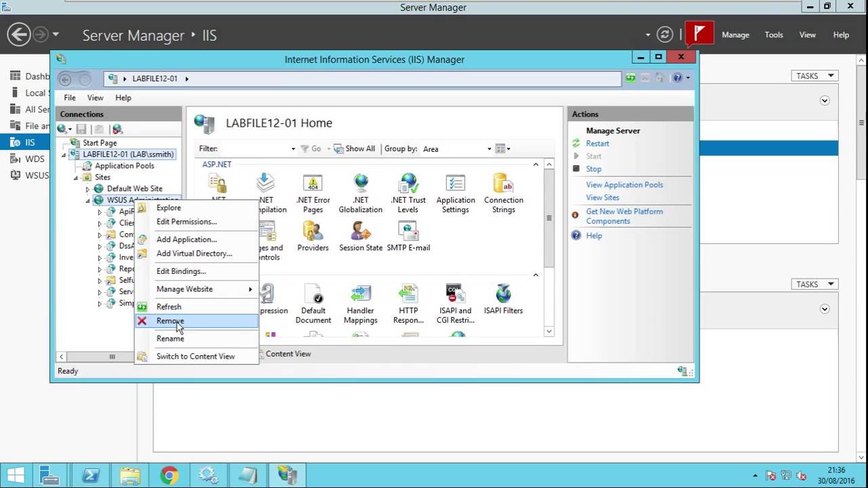Open the .NET Globalization feature icon
Viewport: 868px width, 488px height.
pos(361,193)
